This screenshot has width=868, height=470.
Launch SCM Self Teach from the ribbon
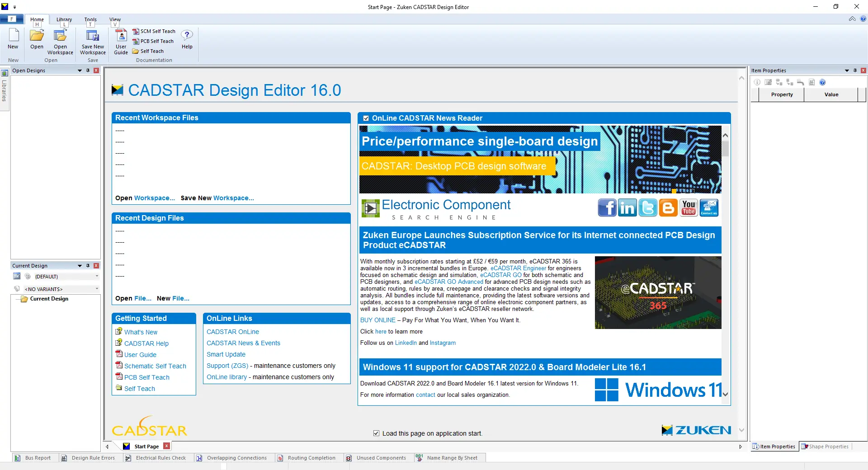coord(154,31)
